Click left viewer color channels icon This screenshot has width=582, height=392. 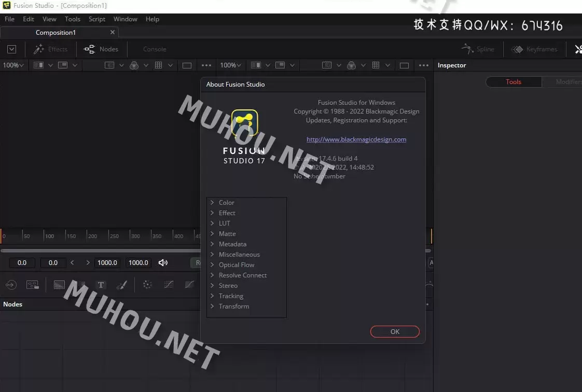pyautogui.click(x=134, y=65)
